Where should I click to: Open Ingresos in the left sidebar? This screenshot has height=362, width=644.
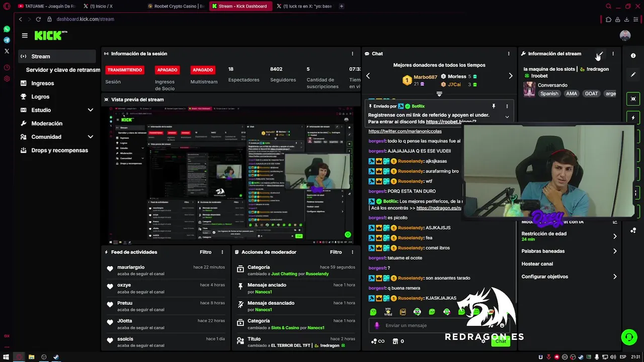[x=42, y=83]
